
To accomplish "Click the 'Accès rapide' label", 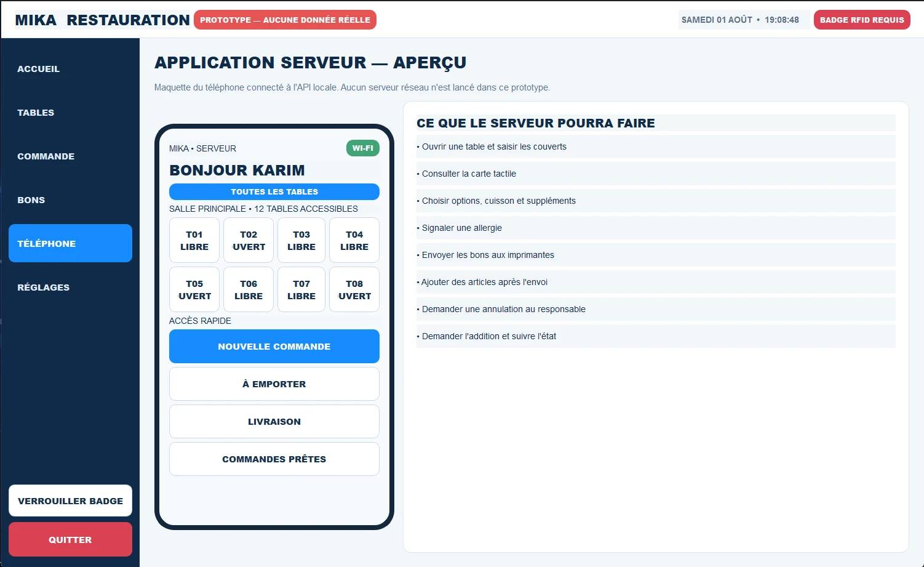I will pyautogui.click(x=200, y=321).
